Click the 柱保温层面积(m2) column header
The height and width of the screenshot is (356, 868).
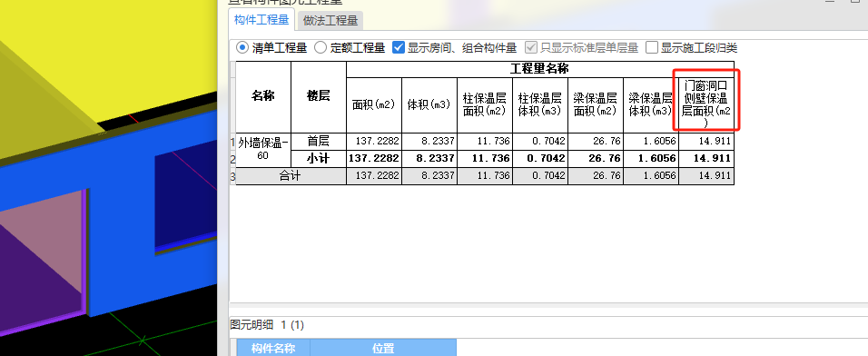pos(485,105)
